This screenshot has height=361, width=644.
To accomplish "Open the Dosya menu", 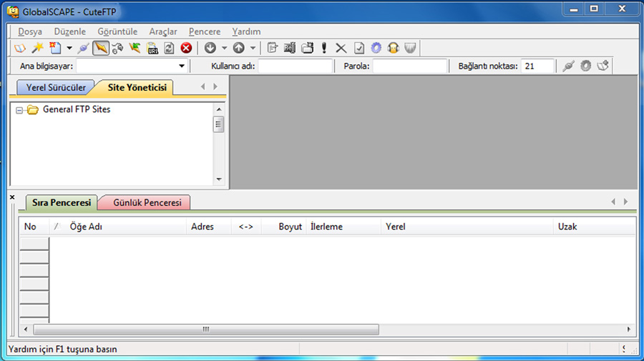I will tap(30, 31).
